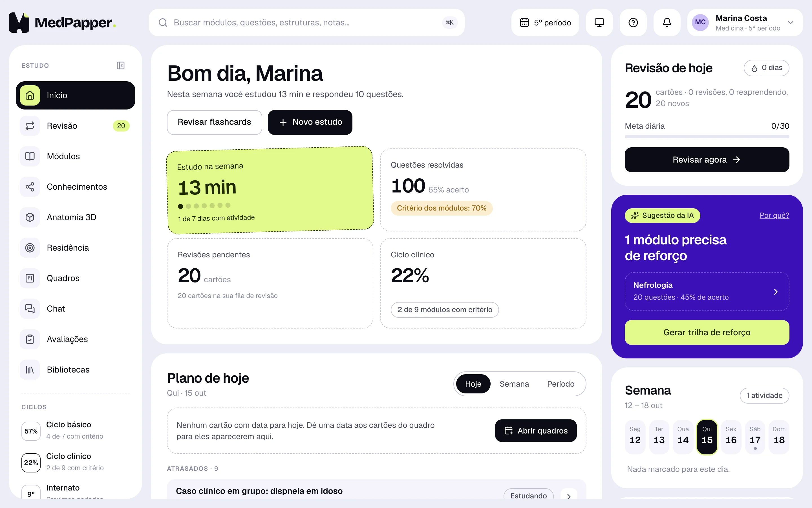
Task: Select Seg 12 in week calendar
Action: point(635,437)
